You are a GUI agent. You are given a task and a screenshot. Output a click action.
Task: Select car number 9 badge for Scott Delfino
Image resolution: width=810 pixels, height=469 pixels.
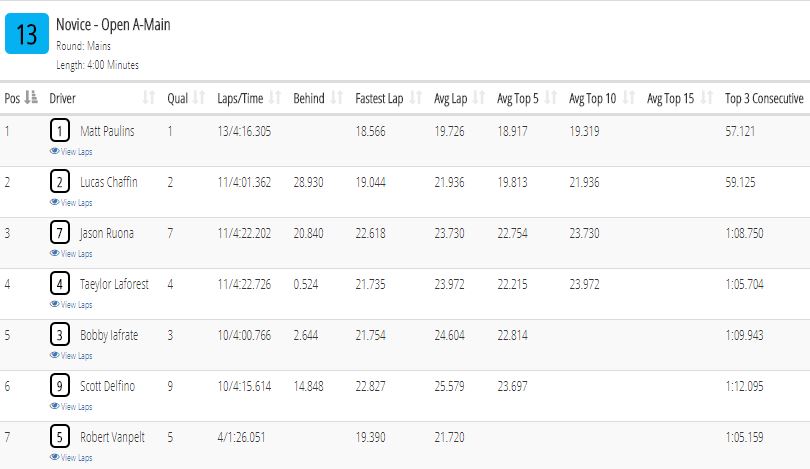pos(60,386)
